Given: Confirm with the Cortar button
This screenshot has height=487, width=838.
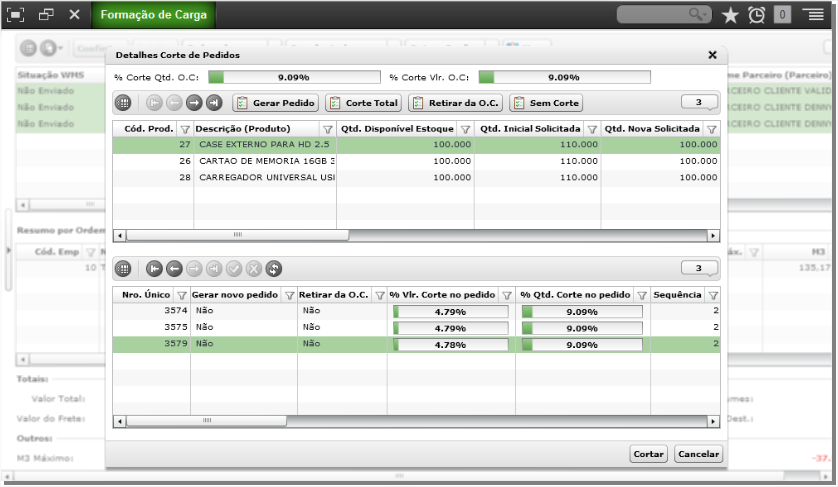Looking at the screenshot, I should click(x=648, y=454).
